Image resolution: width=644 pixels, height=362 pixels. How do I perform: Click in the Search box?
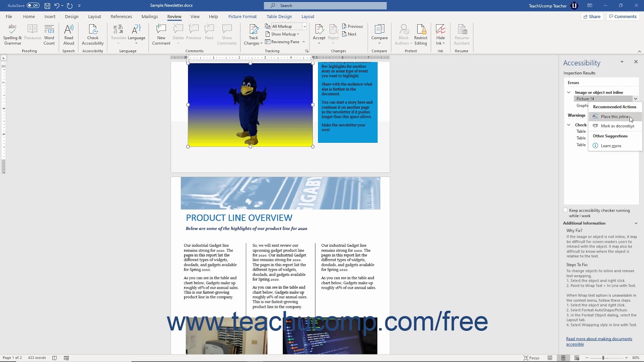coord(326,6)
